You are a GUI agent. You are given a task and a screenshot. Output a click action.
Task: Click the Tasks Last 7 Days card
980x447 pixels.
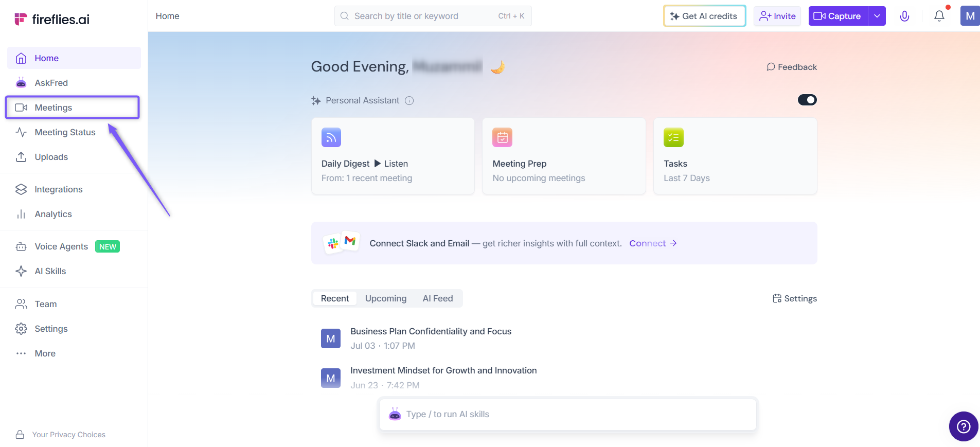coord(735,156)
